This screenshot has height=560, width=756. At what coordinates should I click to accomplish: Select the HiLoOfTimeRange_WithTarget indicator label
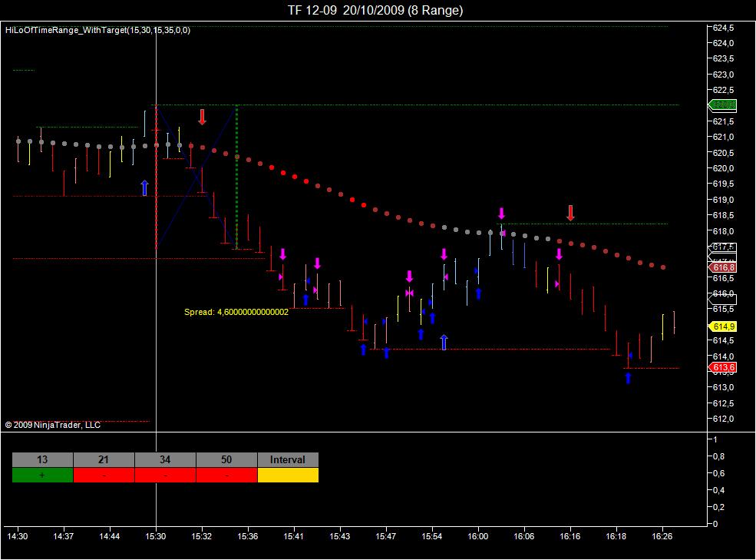98,30
